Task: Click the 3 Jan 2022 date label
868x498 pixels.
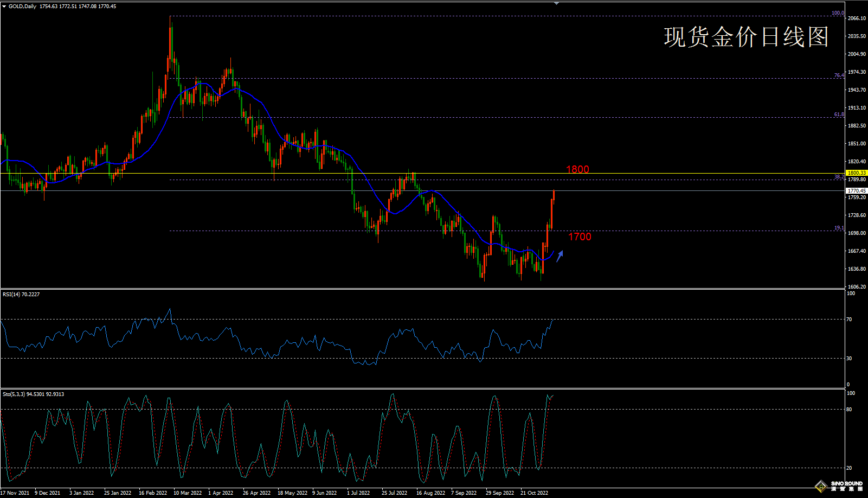Action: (82, 493)
